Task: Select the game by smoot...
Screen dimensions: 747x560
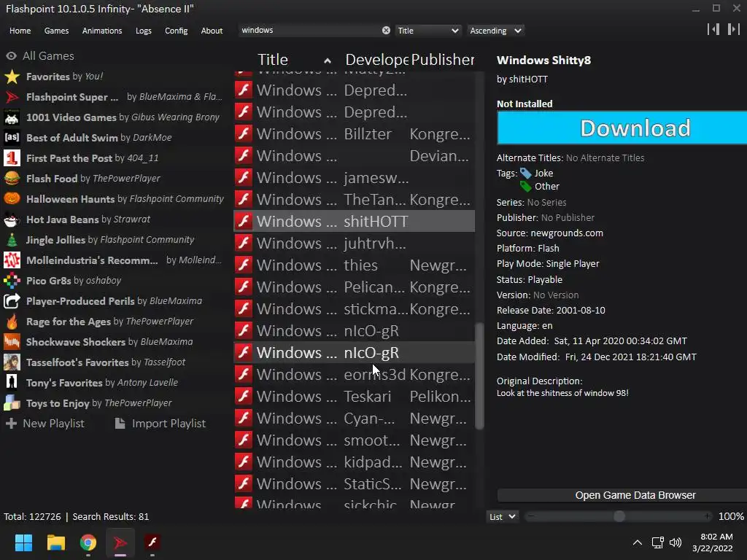Action: [354, 440]
